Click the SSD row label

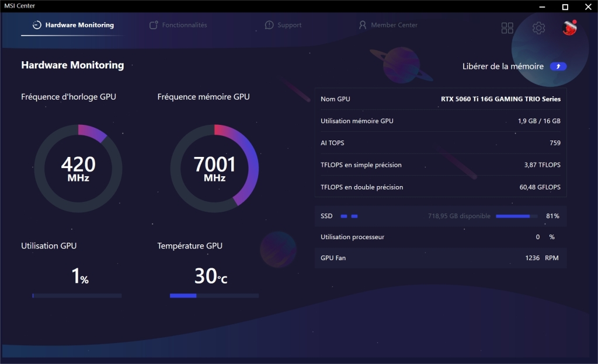coord(326,216)
